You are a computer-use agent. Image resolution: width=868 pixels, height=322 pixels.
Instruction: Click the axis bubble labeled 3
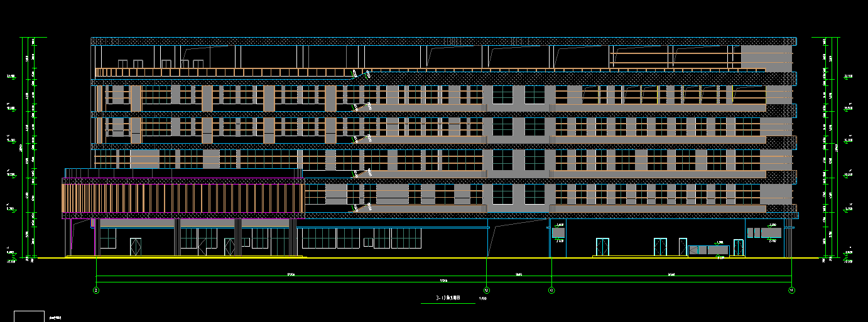pyautogui.click(x=96, y=291)
